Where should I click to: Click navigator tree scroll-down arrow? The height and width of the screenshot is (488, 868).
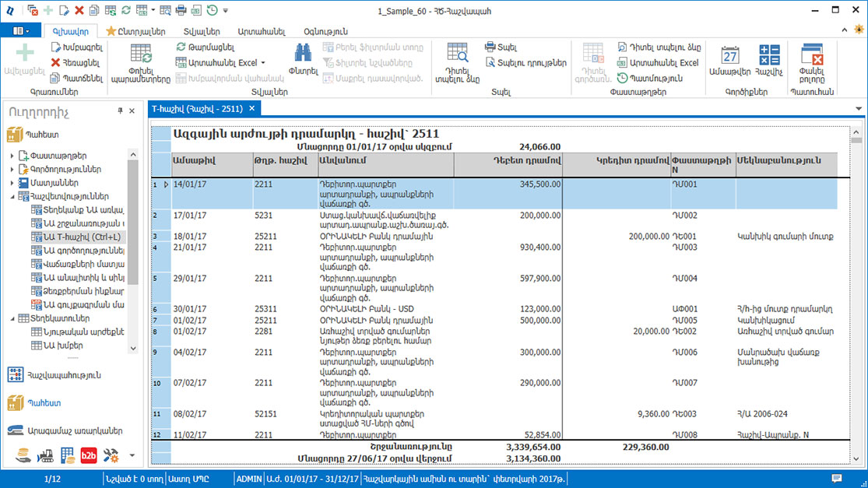pyautogui.click(x=133, y=349)
